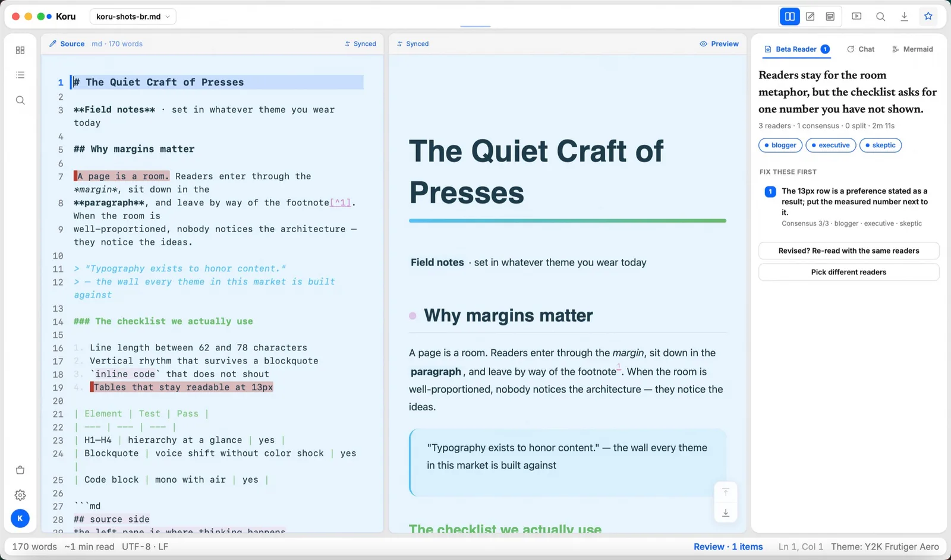Viewport: 951px width, 560px height.
Task: Start presentation mode with play icon
Action: click(856, 17)
